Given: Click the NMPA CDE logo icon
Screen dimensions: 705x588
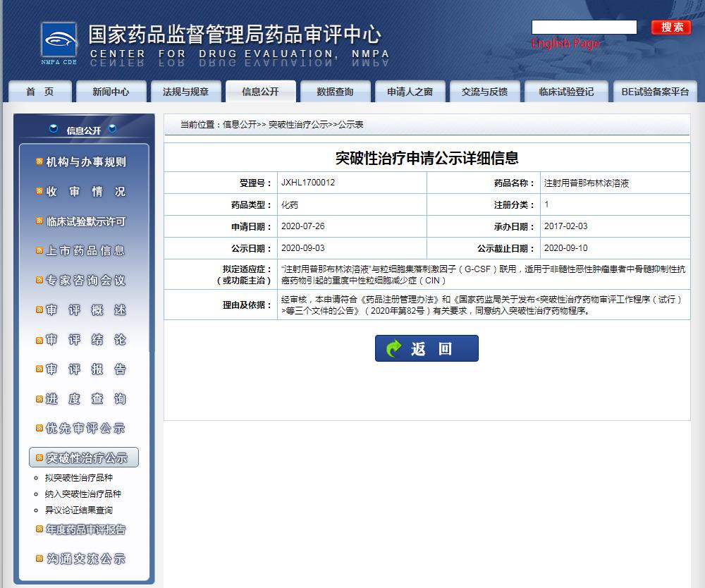Looking at the screenshot, I should point(59,44).
